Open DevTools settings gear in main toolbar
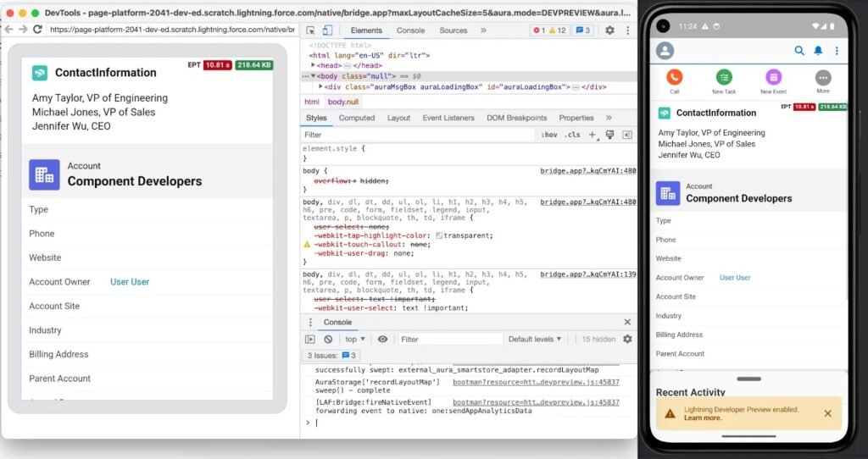The width and height of the screenshot is (868, 459). tap(609, 30)
